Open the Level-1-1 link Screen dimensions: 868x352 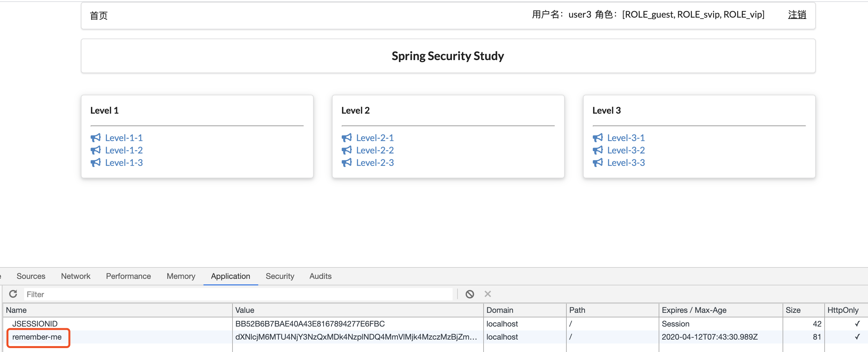pos(124,138)
